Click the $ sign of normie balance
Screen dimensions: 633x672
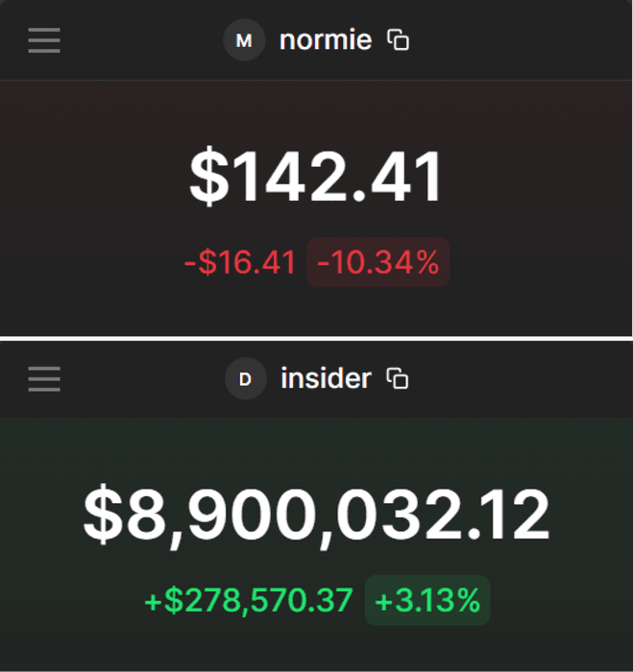click(x=209, y=177)
